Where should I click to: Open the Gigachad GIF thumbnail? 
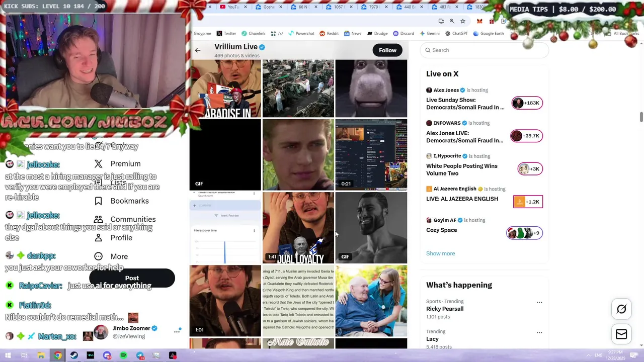coord(371,228)
